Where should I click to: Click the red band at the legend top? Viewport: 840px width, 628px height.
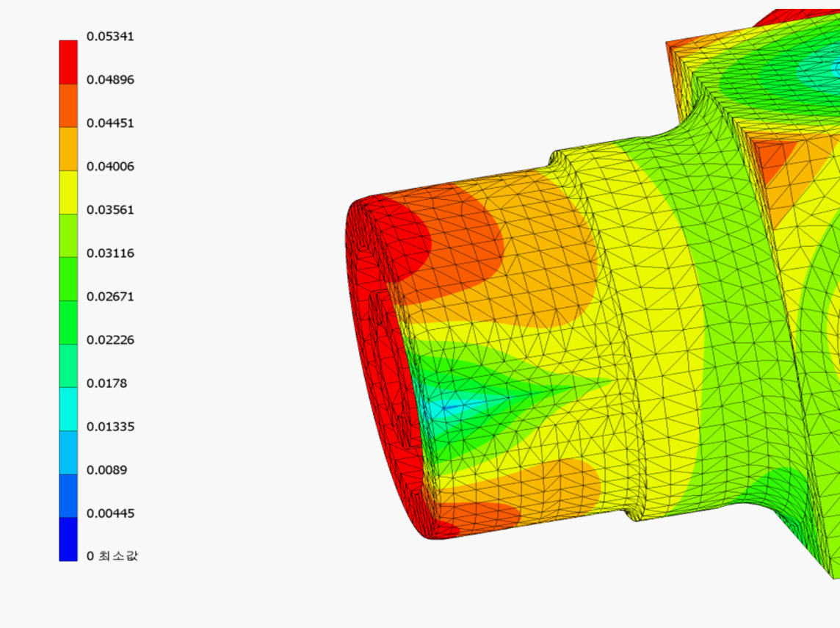pyautogui.click(x=68, y=62)
